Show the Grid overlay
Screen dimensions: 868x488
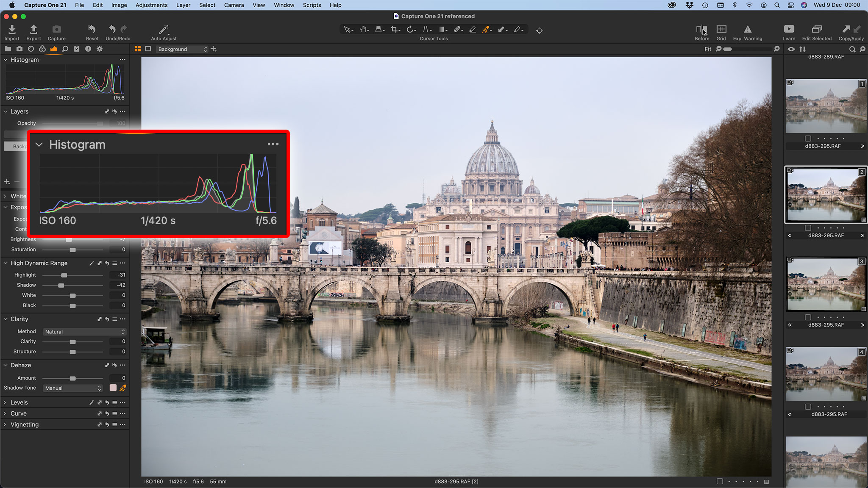[x=721, y=29]
